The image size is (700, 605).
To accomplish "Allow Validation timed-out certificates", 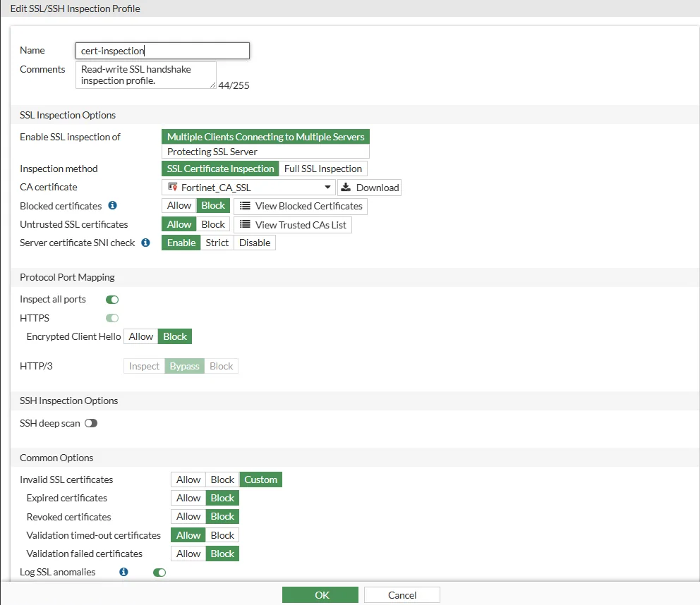I will tap(188, 535).
